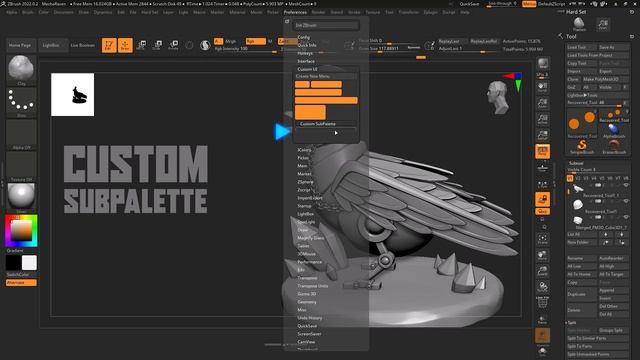The width and height of the screenshot is (640, 360).
Task: Open the Render menu
Action: 318,12
